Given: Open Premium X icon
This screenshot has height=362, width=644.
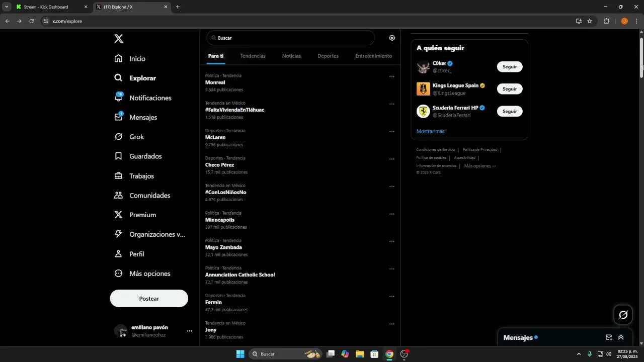Looking at the screenshot, I should (118, 215).
